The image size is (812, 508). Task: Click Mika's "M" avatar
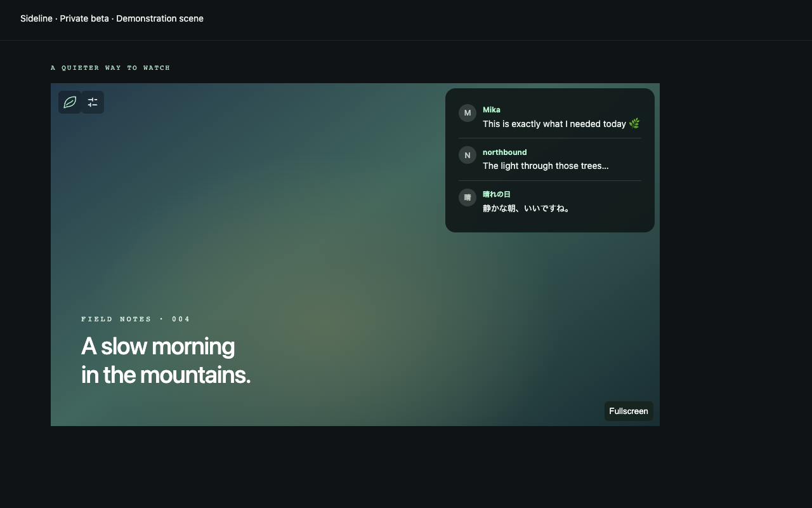coord(468,113)
